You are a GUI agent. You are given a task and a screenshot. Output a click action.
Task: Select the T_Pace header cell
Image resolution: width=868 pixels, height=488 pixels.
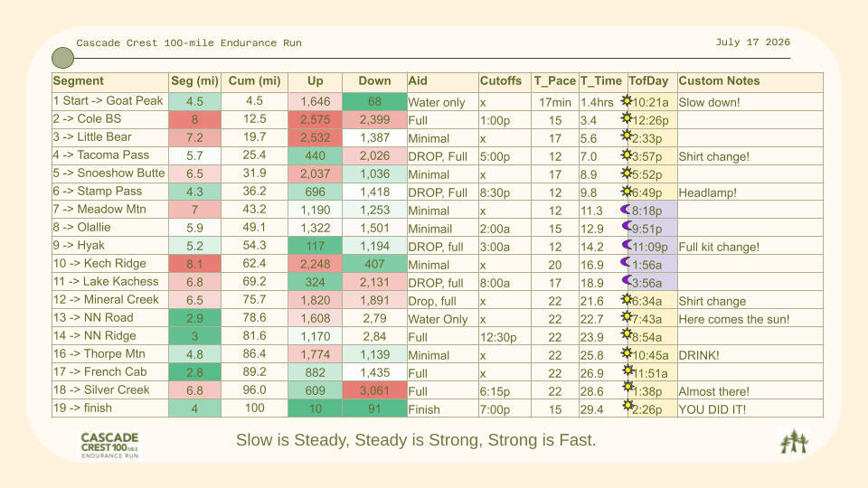[x=554, y=81]
